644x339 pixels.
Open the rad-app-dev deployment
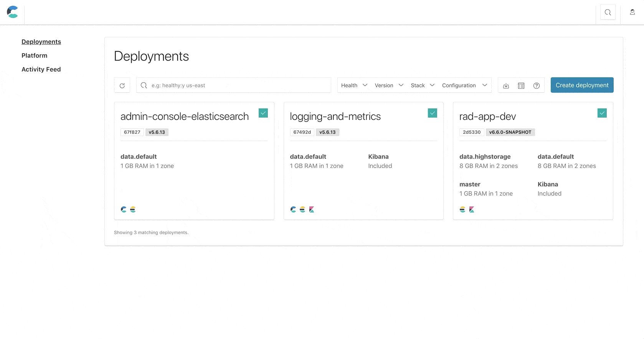(x=487, y=116)
